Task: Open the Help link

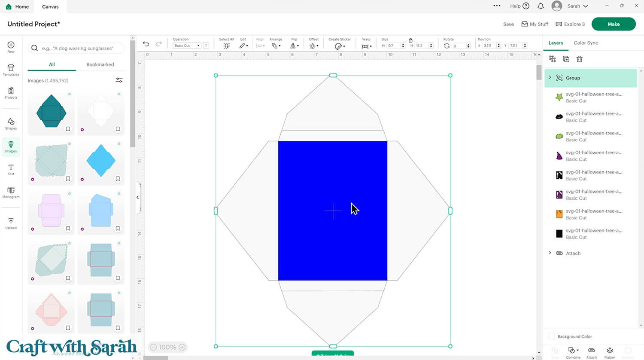Action: pyautogui.click(x=519, y=6)
